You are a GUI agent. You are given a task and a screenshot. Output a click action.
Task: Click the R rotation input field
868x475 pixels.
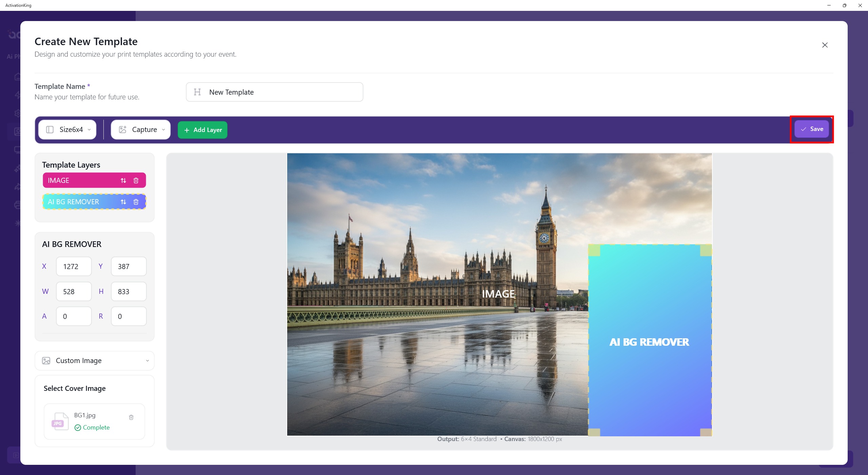[129, 316]
